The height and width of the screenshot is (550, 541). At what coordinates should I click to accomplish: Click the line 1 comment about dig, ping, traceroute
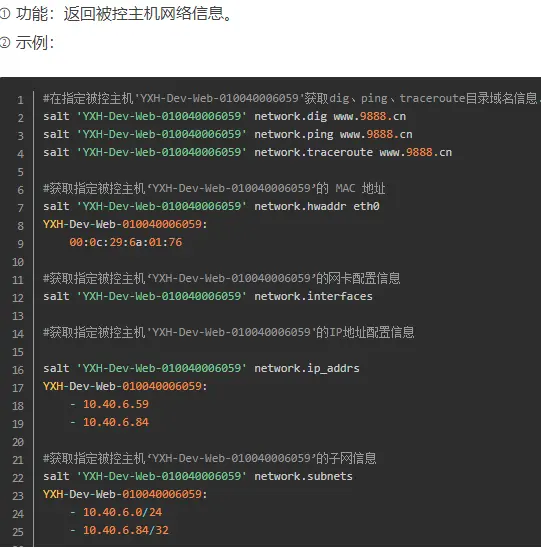click(x=292, y=98)
